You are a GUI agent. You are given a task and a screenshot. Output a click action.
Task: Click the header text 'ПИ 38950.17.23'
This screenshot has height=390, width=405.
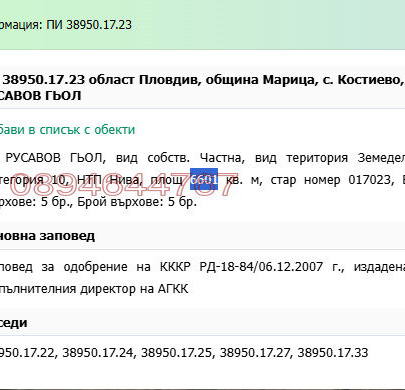click(x=89, y=25)
